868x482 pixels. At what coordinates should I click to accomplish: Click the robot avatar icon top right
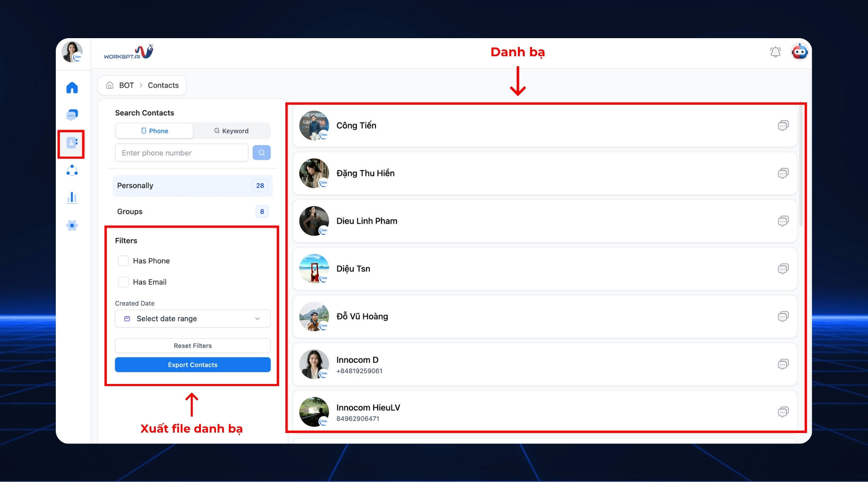[x=799, y=52]
